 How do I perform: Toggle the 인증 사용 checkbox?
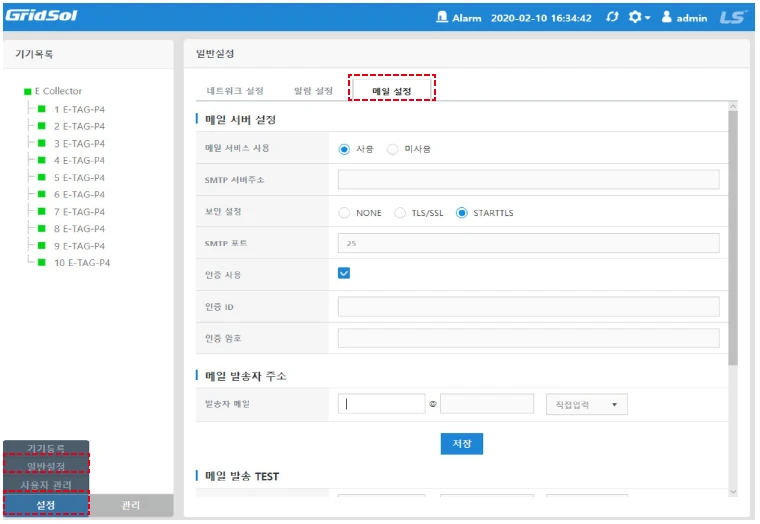pyautogui.click(x=344, y=273)
